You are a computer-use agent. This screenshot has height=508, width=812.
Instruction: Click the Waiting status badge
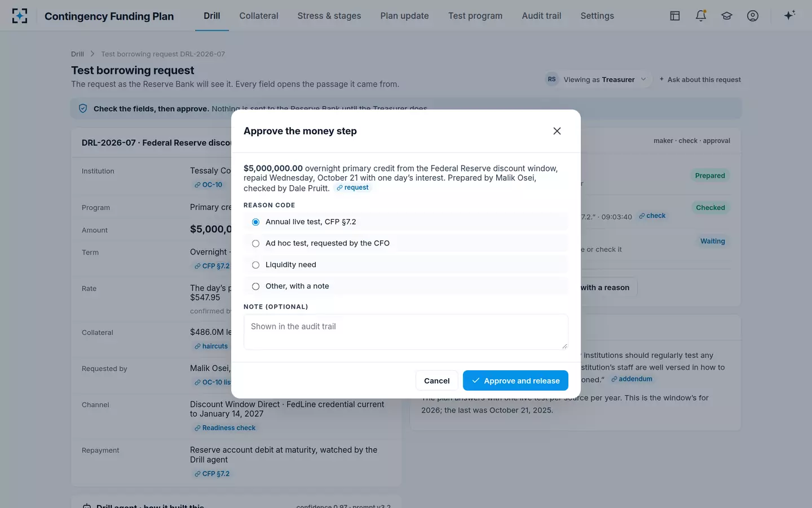tap(713, 241)
